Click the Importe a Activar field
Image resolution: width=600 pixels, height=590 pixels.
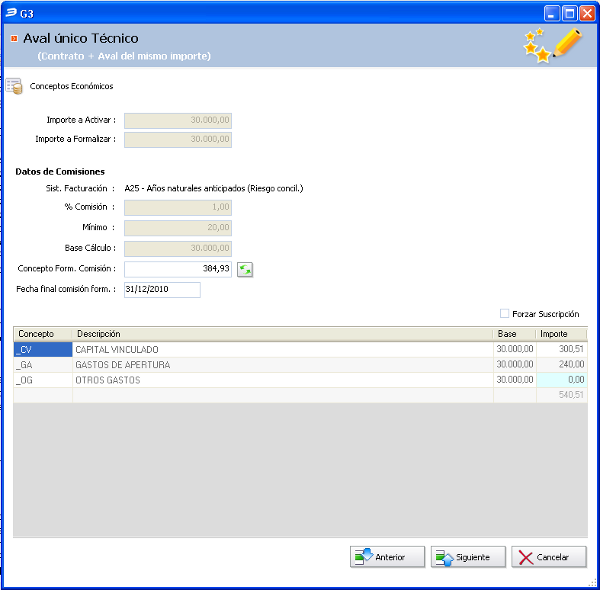[178, 121]
